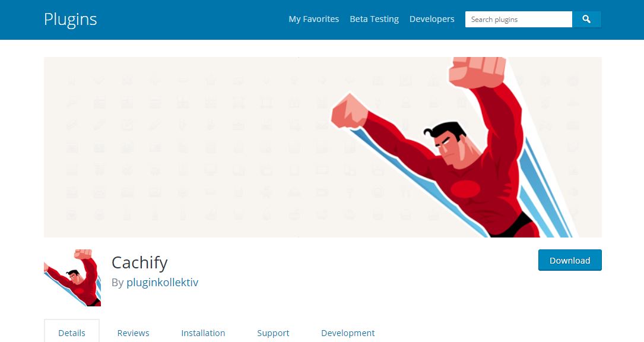This screenshot has height=342, width=644.
Task: Open the Development tab
Action: click(348, 333)
